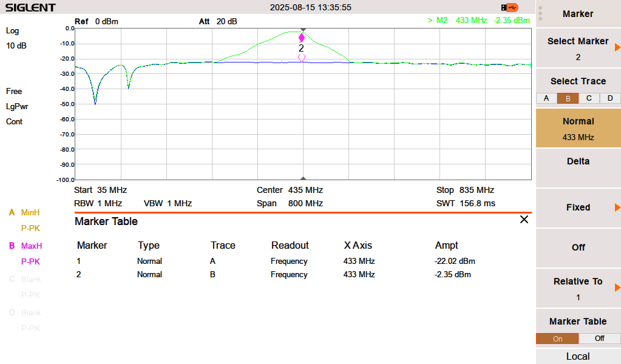Click the Start 35 MHz frequency
The height and width of the screenshot is (364, 621).
101,190
